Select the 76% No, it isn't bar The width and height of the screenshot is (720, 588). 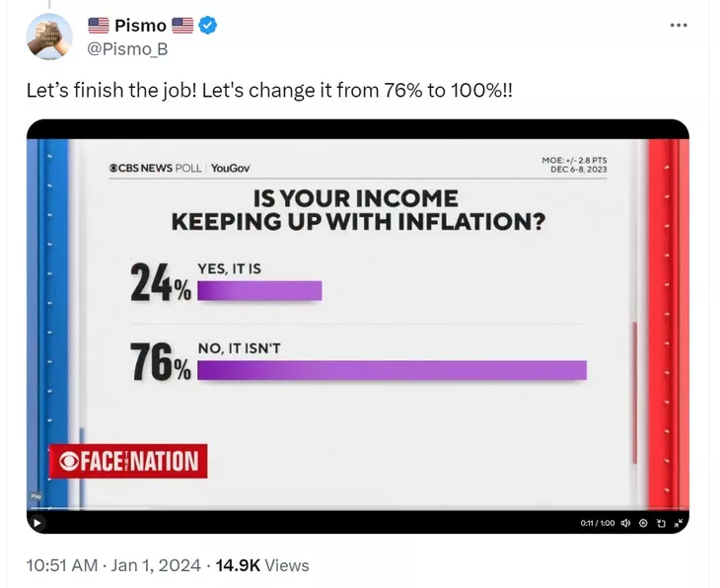point(393,370)
